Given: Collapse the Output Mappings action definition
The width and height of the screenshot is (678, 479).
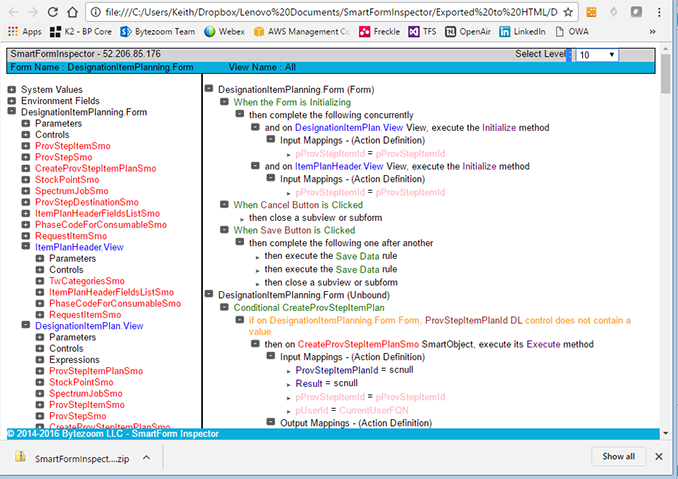Looking at the screenshot, I should (271, 422).
